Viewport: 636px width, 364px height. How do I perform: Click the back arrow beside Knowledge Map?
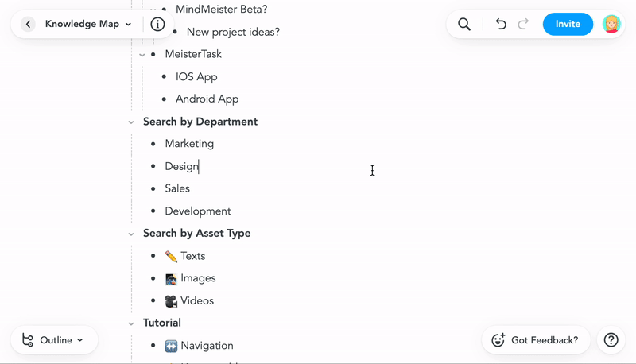click(x=28, y=25)
